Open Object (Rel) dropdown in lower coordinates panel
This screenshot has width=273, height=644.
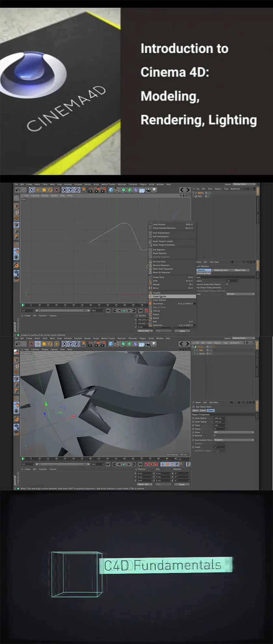pos(145,484)
